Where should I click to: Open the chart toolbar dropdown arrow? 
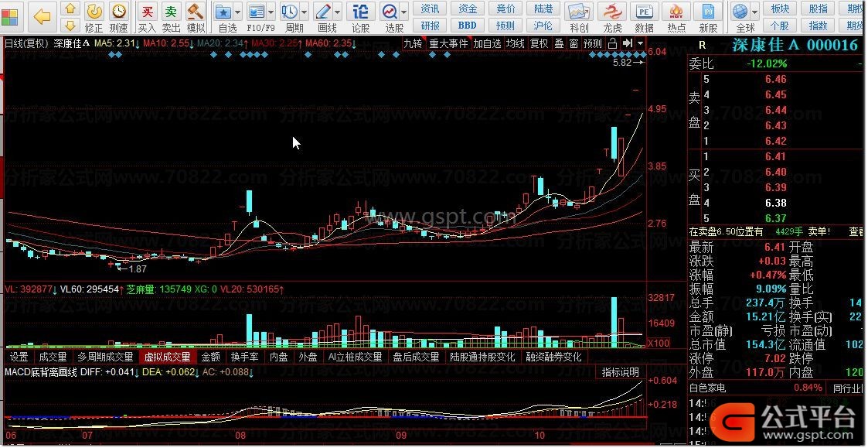tap(641, 43)
